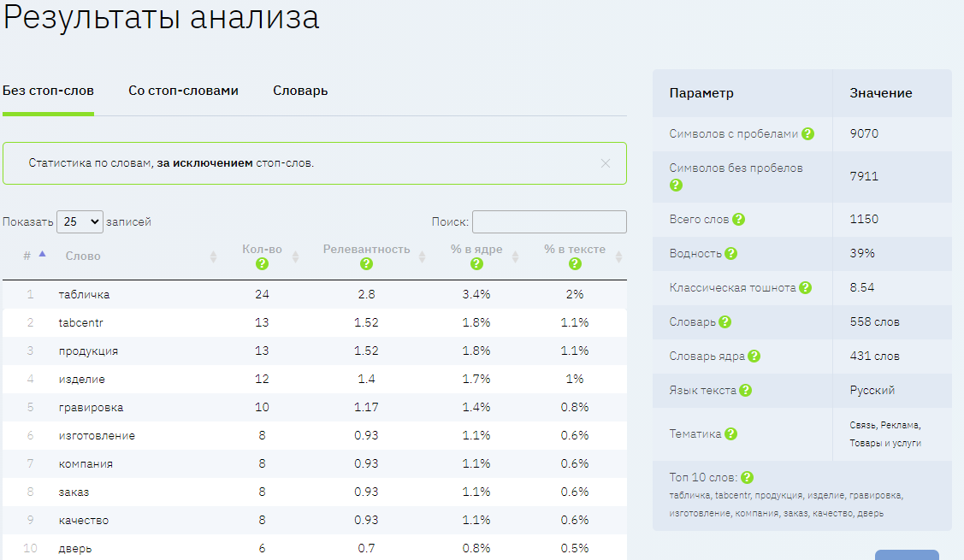This screenshot has height=560, width=964.
Task: Sort by Релевантность column arrows
Action: coord(422,256)
